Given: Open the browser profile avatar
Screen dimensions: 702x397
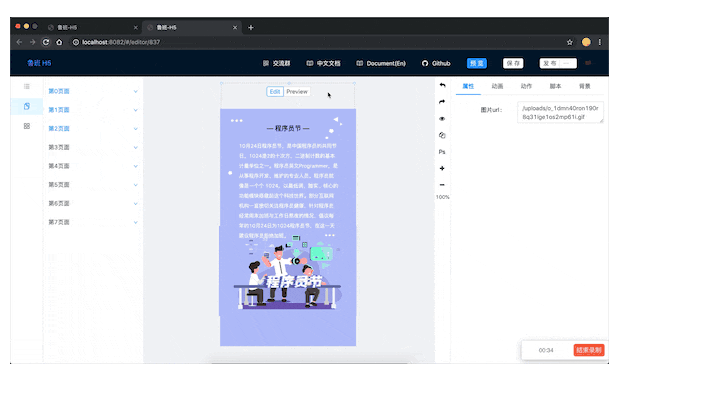Looking at the screenshot, I should tap(586, 42).
